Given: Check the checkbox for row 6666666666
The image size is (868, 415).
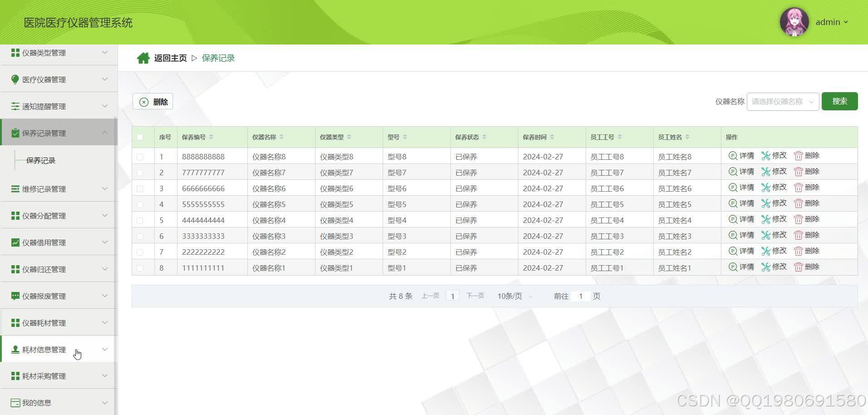Looking at the screenshot, I should point(140,189).
